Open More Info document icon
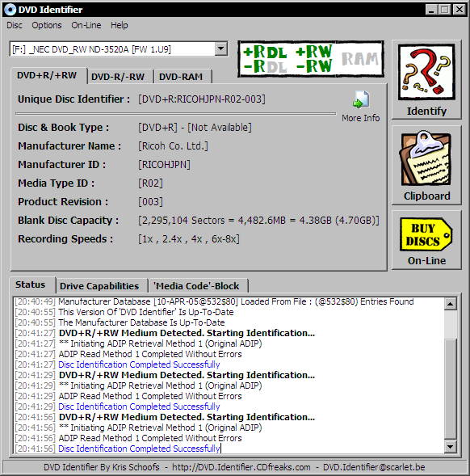 361,99
